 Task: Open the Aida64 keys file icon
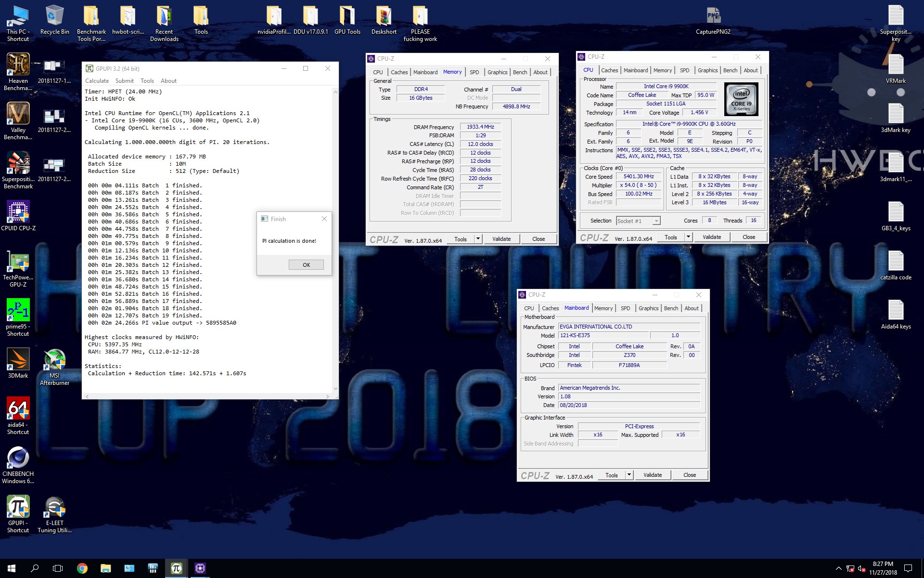pyautogui.click(x=896, y=315)
